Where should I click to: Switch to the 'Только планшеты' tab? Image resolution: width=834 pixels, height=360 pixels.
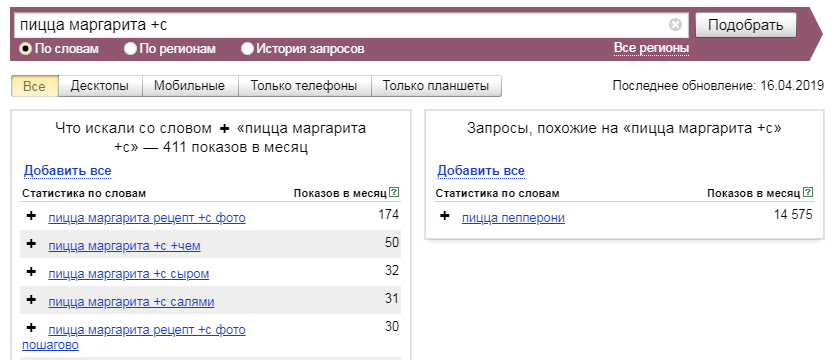[436, 86]
